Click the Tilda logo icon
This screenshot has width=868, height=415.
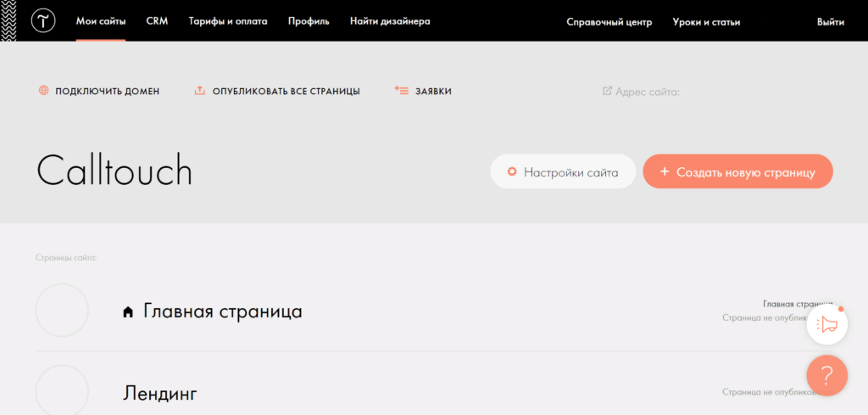click(x=43, y=21)
